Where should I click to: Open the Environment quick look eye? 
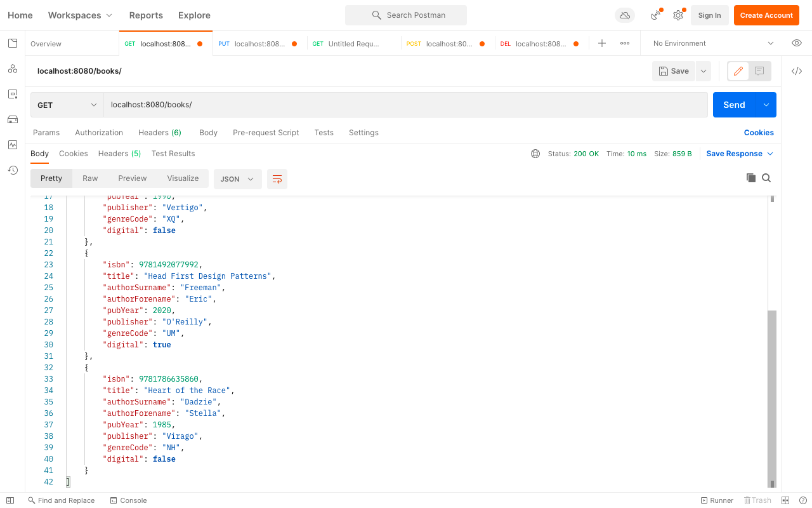tap(797, 43)
